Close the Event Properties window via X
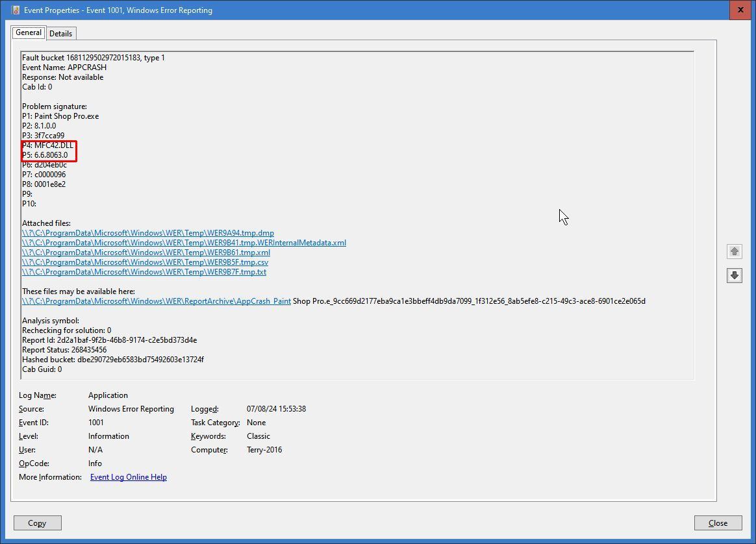The image size is (756, 544). pyautogui.click(x=740, y=10)
